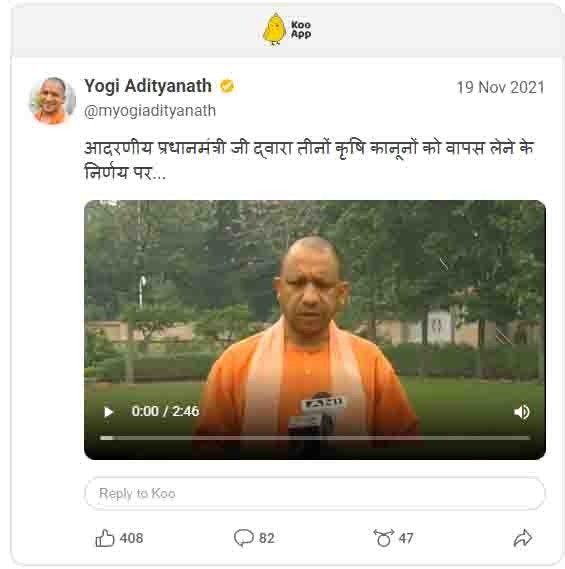The height and width of the screenshot is (569, 565).
Task: Like the post with the thumbs-up icon
Action: pos(105,538)
